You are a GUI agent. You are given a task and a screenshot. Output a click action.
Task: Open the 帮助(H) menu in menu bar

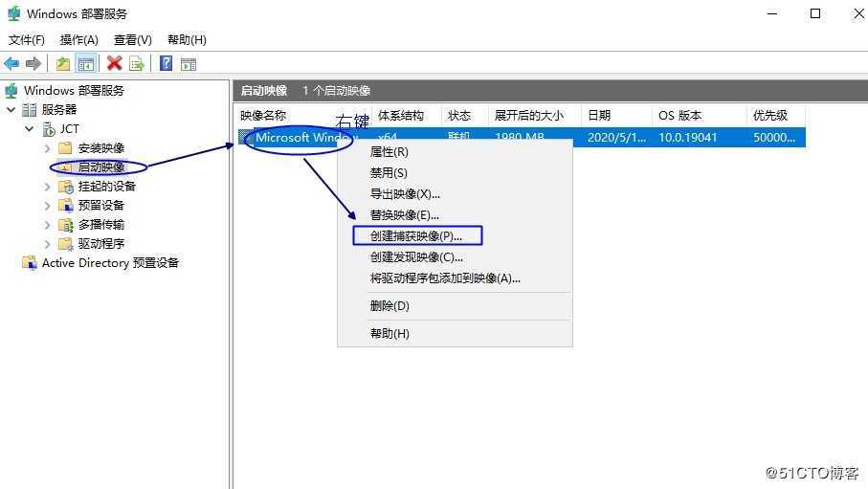tap(188, 40)
